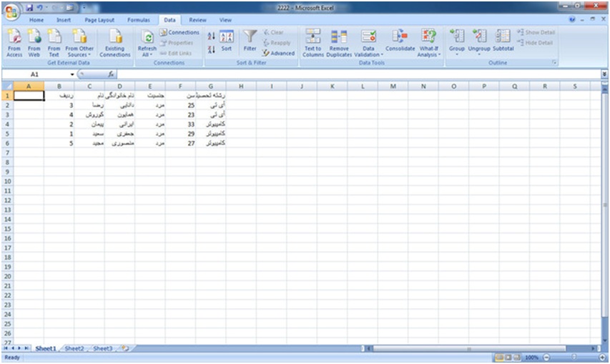Switch to the Formulas ribbon tab
This screenshot has width=610, height=364.
coord(139,20)
